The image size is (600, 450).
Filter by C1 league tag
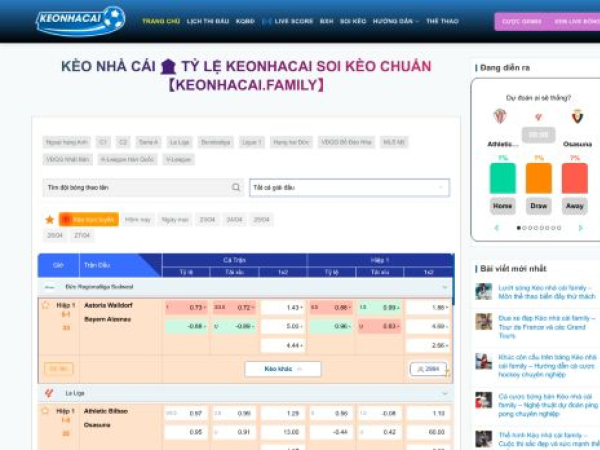(x=103, y=142)
